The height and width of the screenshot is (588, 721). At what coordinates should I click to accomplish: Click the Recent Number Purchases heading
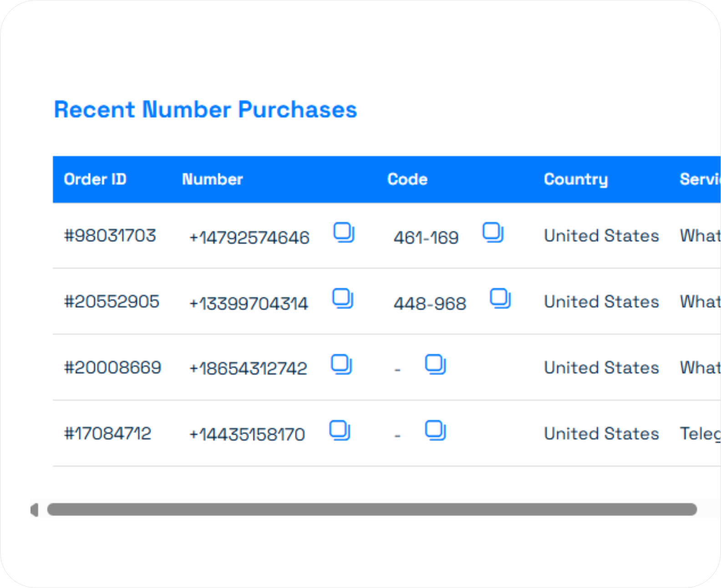point(205,109)
